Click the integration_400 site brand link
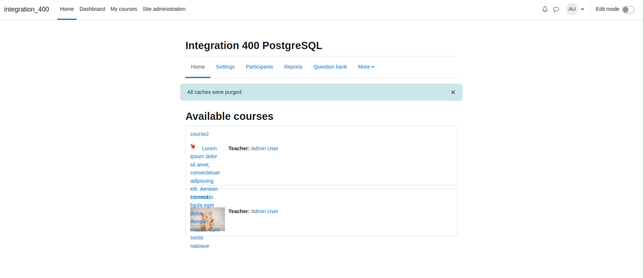Image resolution: width=644 pixels, height=278 pixels. pyautogui.click(x=27, y=9)
